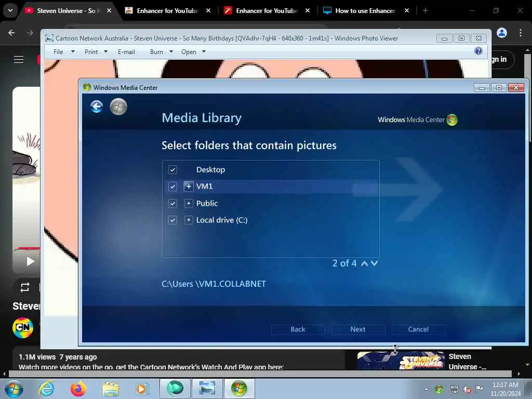Expand the VM1 folder tree
The width and height of the screenshot is (532, 399).
click(x=189, y=187)
